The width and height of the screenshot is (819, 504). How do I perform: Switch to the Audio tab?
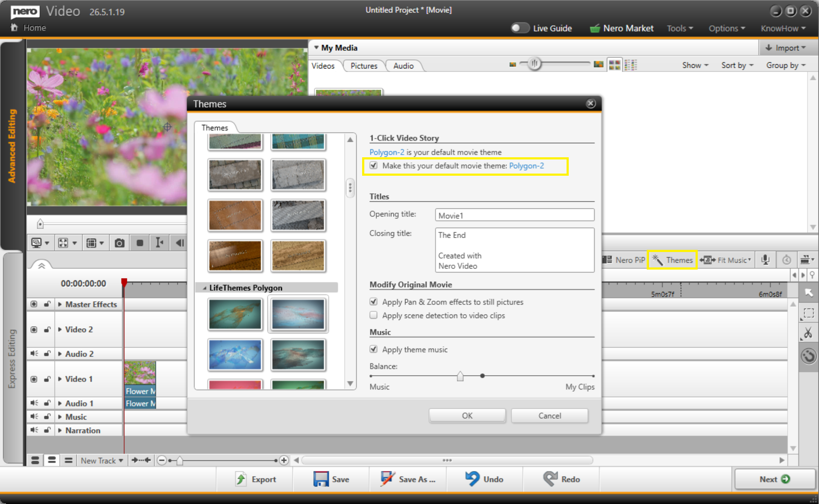[403, 66]
